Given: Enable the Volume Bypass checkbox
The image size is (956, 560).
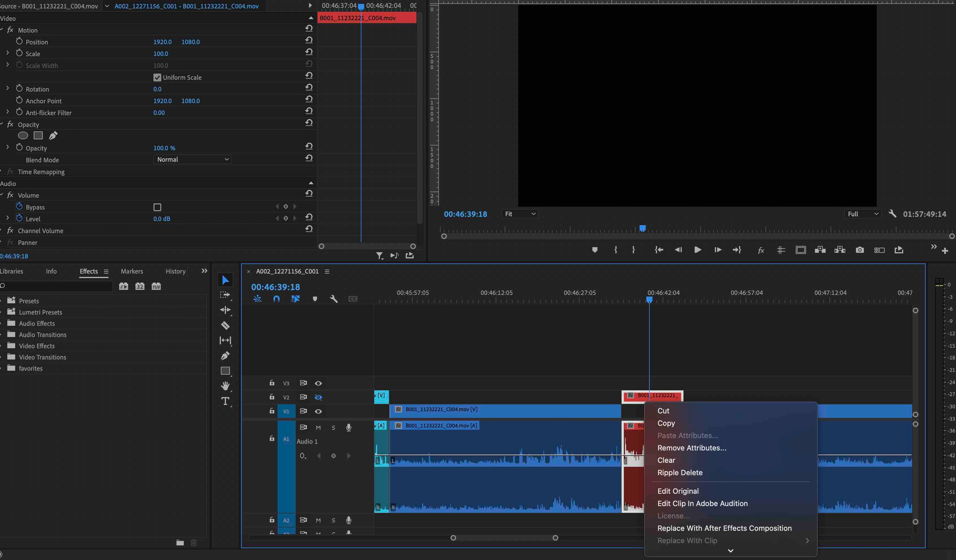Looking at the screenshot, I should [157, 207].
